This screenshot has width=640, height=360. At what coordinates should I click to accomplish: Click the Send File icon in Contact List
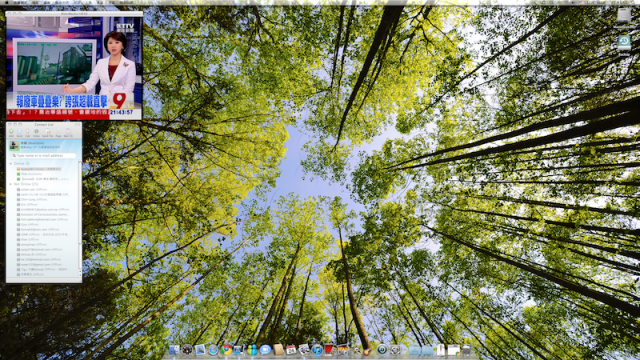coord(47,132)
